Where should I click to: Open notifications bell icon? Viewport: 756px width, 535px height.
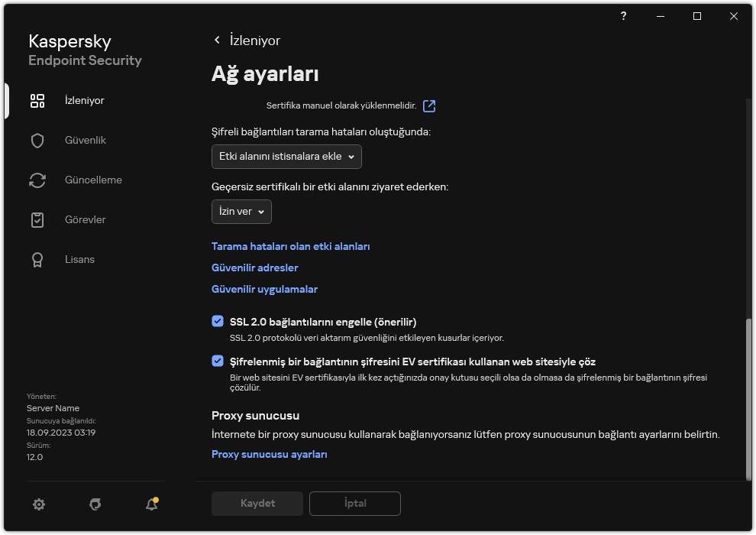point(151,504)
